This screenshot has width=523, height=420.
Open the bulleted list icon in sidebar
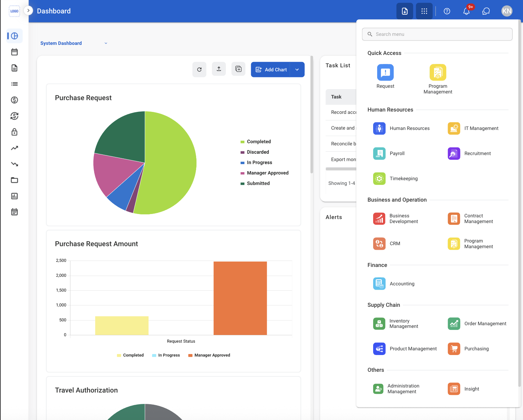coord(14,84)
